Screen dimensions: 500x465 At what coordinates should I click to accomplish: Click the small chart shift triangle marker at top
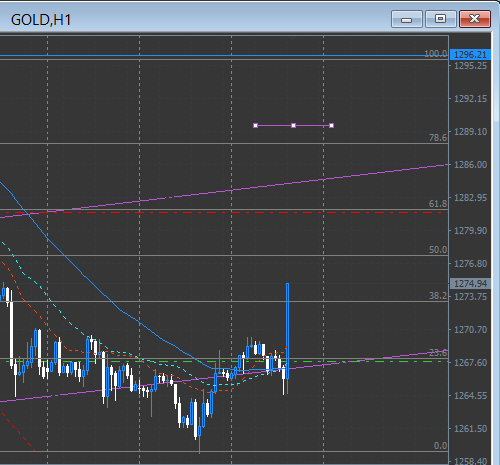coord(293,38)
